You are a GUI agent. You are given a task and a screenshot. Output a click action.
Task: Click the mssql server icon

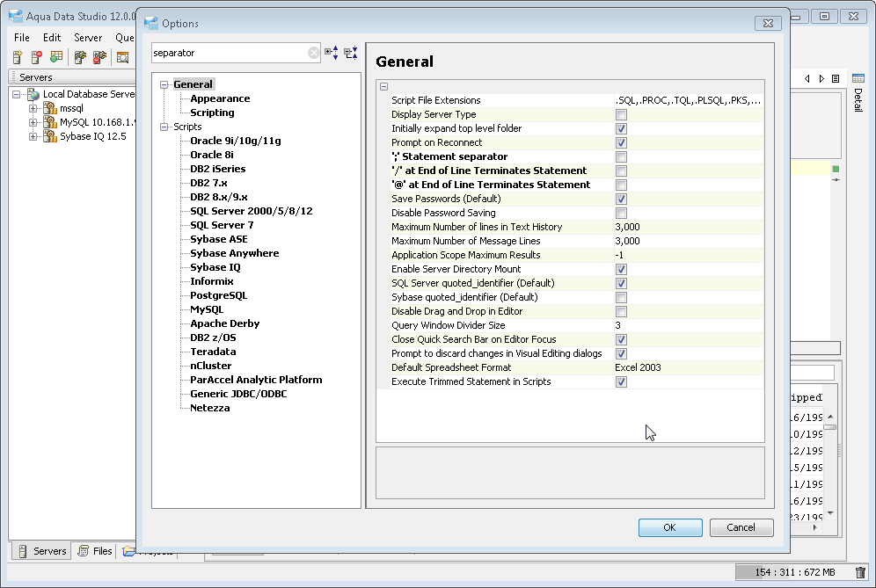(x=50, y=108)
